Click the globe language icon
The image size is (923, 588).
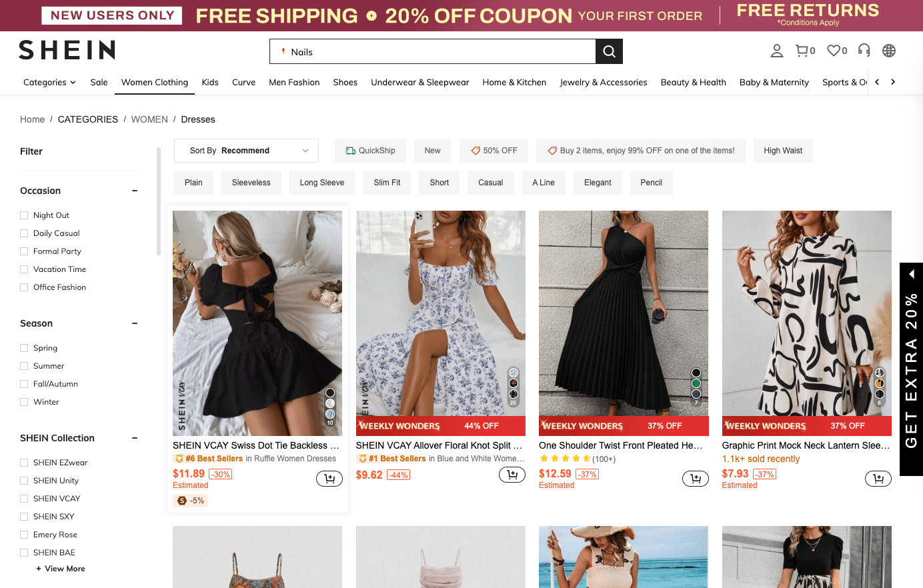tap(889, 51)
